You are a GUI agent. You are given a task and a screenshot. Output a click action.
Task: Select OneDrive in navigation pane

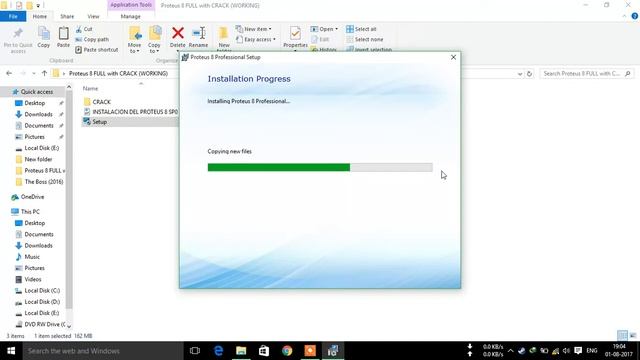click(x=32, y=197)
